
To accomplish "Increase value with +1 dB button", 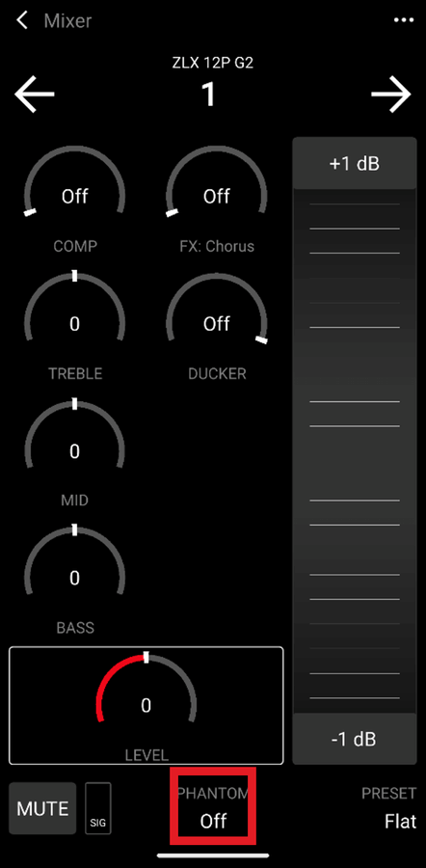I will point(354,164).
